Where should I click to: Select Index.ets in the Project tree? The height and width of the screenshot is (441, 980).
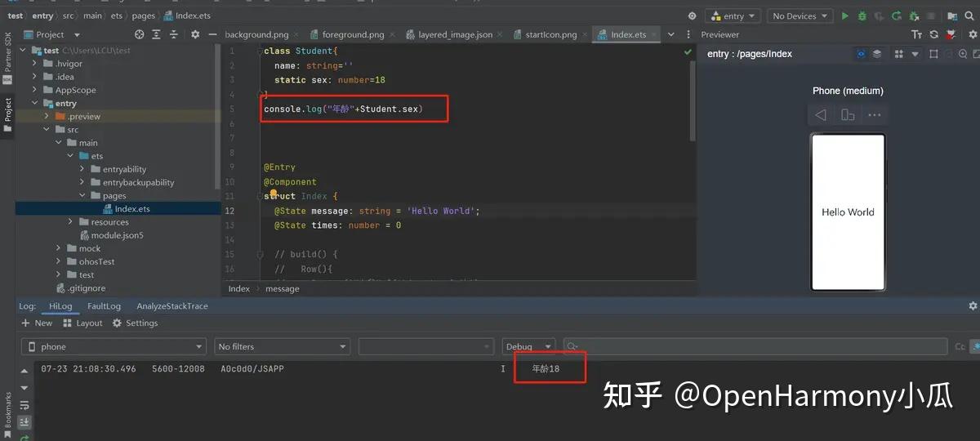(x=132, y=208)
